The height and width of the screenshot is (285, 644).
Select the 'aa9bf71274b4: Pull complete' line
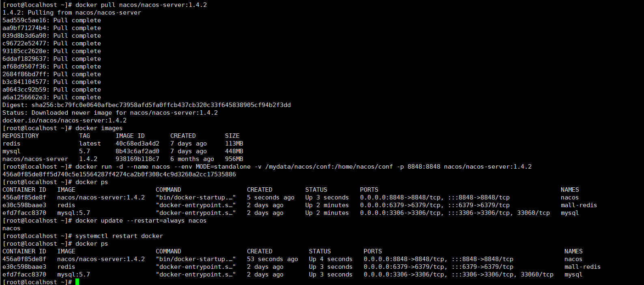52,28
